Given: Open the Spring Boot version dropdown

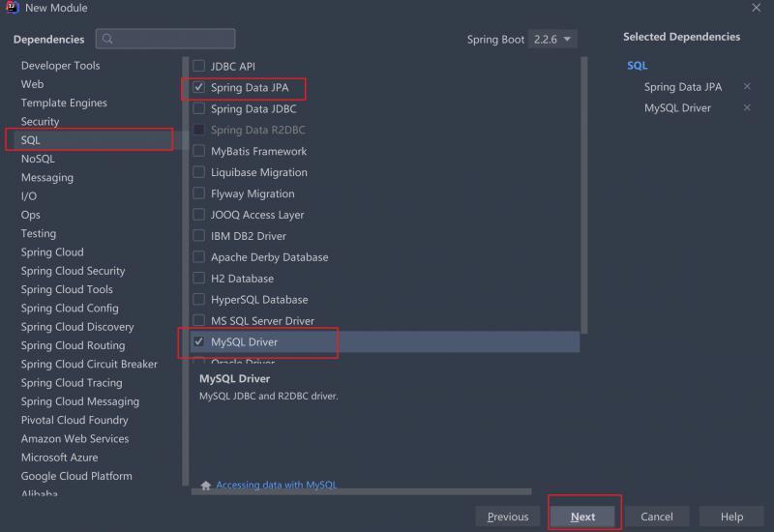Looking at the screenshot, I should click(552, 39).
